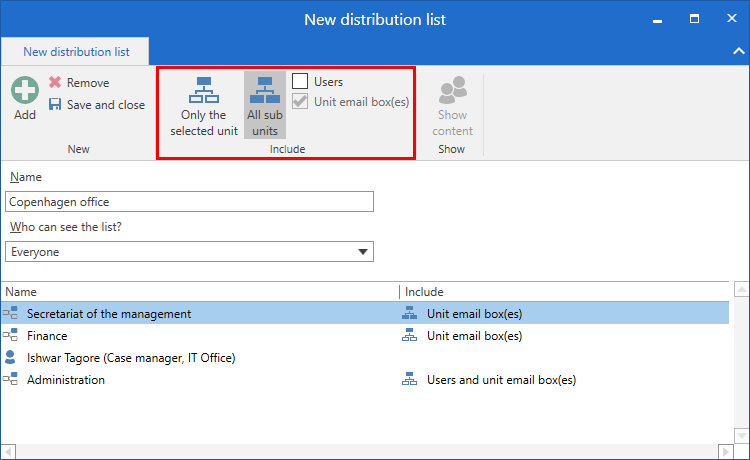The height and width of the screenshot is (460, 750).
Task: Enable the Users checkbox
Action: click(300, 82)
